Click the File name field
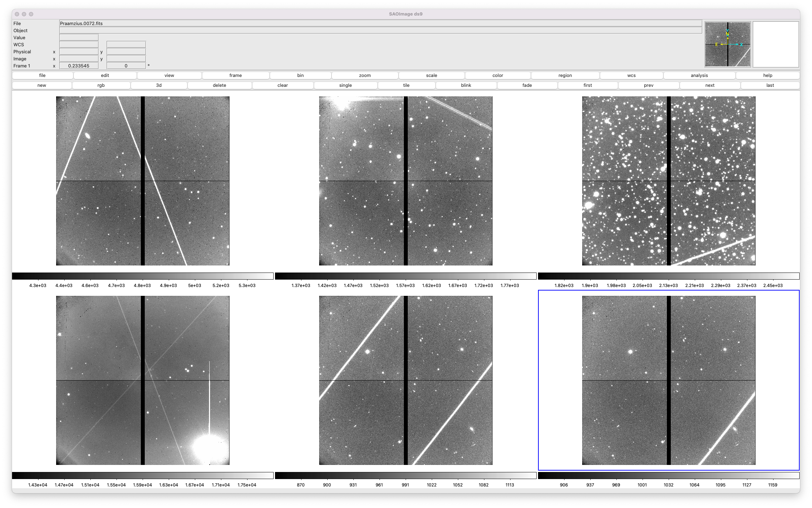Image resolution: width=812 pixels, height=508 pixels. click(381, 23)
